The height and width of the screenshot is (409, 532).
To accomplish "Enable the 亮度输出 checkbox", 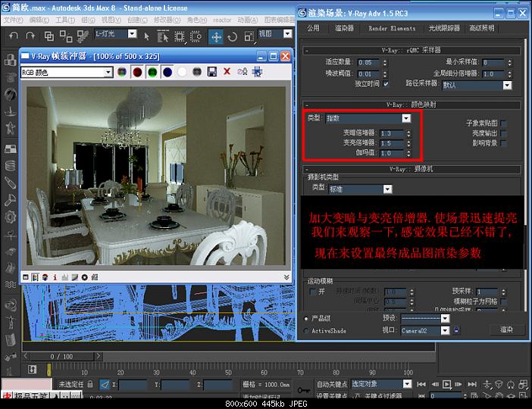I will [504, 133].
